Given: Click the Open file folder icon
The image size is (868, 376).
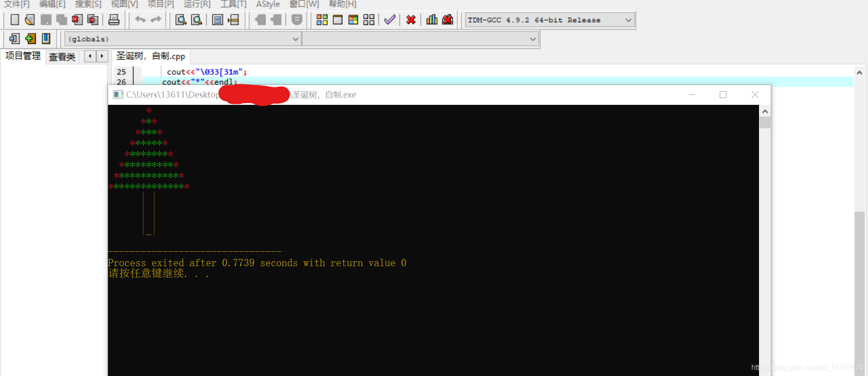Looking at the screenshot, I should tap(30, 20).
